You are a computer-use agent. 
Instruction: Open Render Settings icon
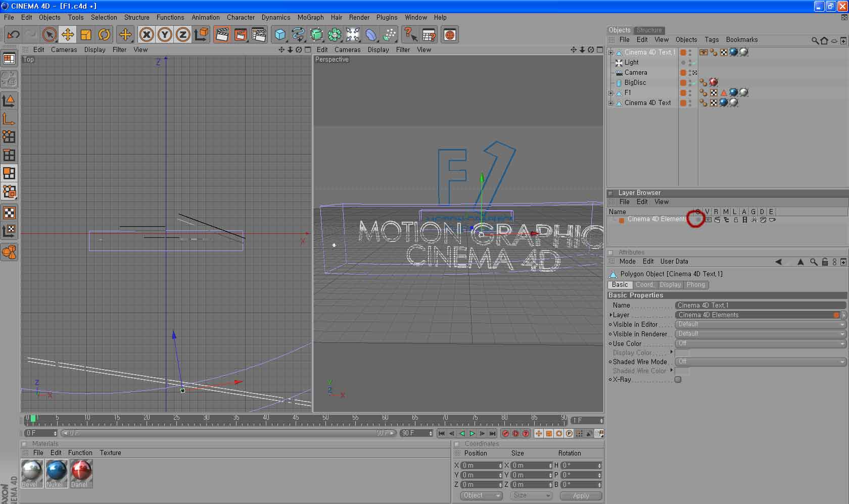[x=259, y=35]
